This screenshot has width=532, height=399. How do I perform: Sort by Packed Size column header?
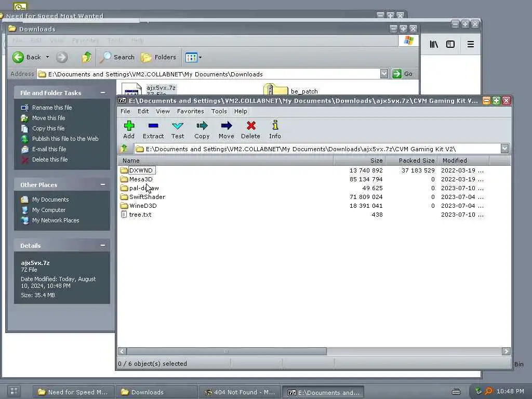411,161
